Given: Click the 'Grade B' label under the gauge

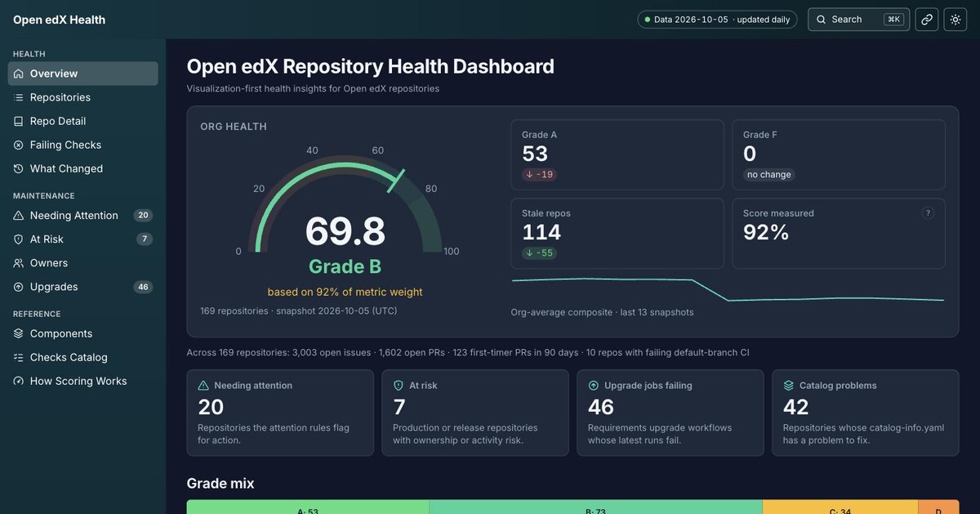Looking at the screenshot, I should click(345, 266).
